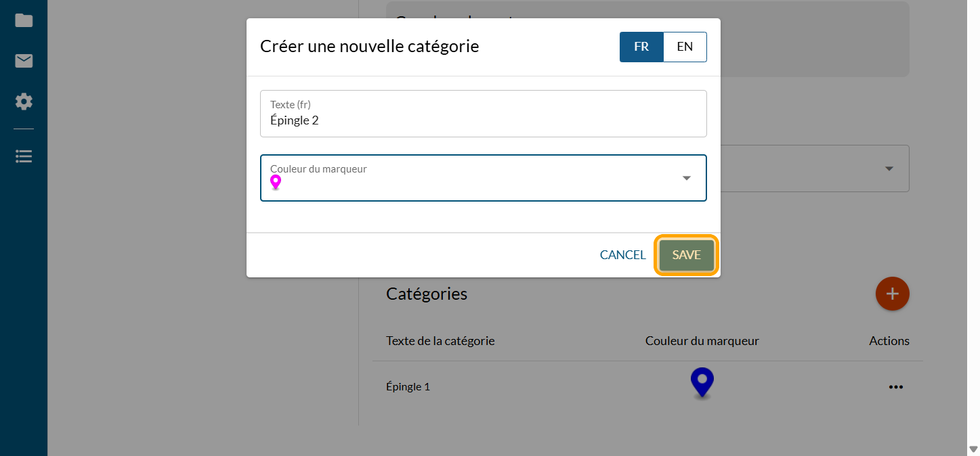Expand the Couleur du marqueur dropdown arrow
Viewport: 980px width, 456px height.
(x=686, y=178)
